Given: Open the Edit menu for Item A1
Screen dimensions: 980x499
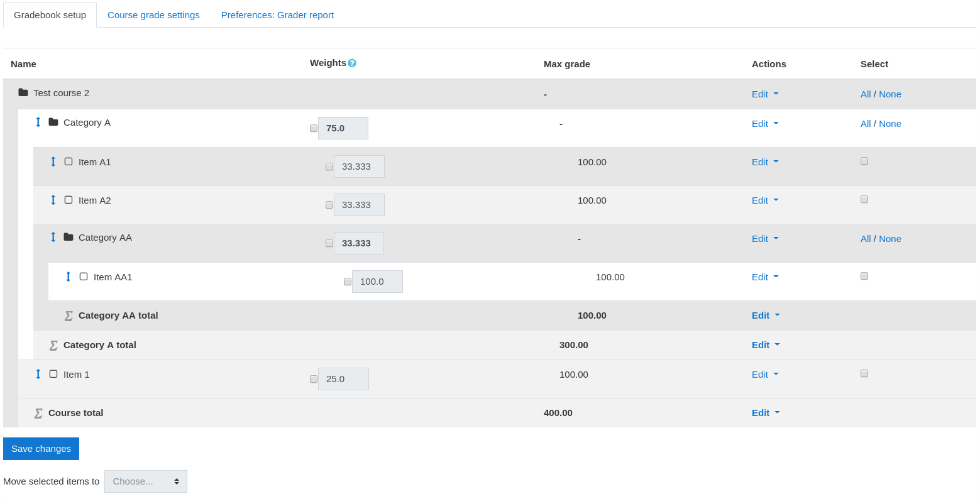Looking at the screenshot, I should [x=765, y=162].
